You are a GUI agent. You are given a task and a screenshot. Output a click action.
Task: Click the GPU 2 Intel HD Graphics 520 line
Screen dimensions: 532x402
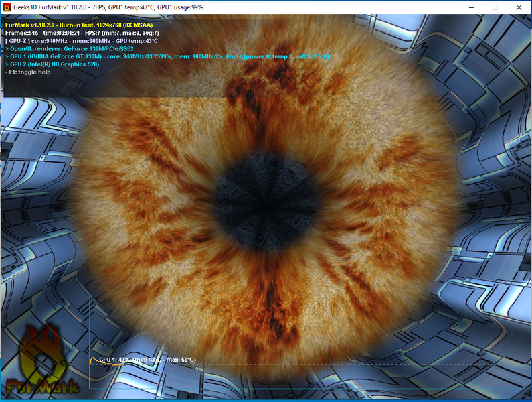[52, 64]
